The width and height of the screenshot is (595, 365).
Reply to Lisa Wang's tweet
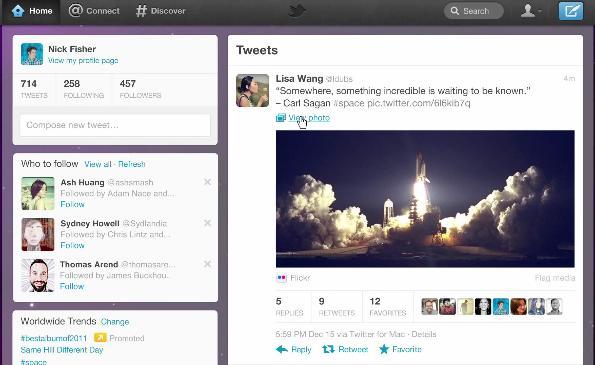click(x=294, y=349)
